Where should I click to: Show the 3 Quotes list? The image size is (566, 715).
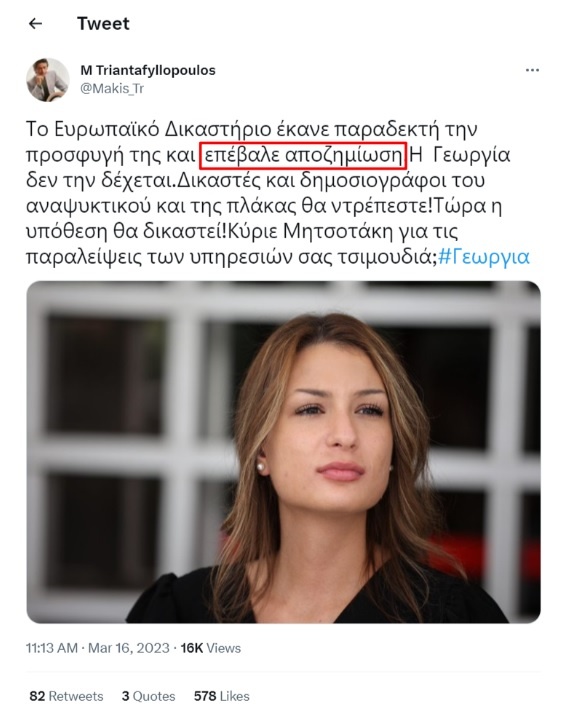coord(148,696)
